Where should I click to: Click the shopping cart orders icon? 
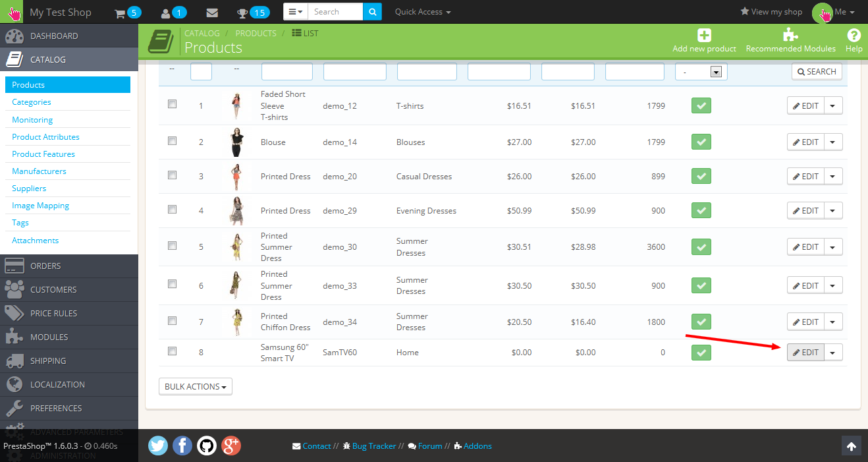tap(120, 13)
